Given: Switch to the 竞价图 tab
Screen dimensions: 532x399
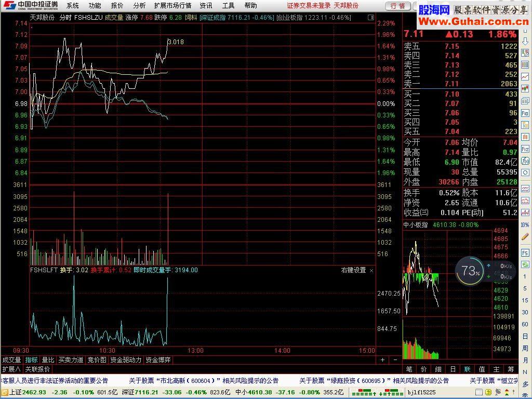Looking at the screenshot, I should (x=97, y=360).
